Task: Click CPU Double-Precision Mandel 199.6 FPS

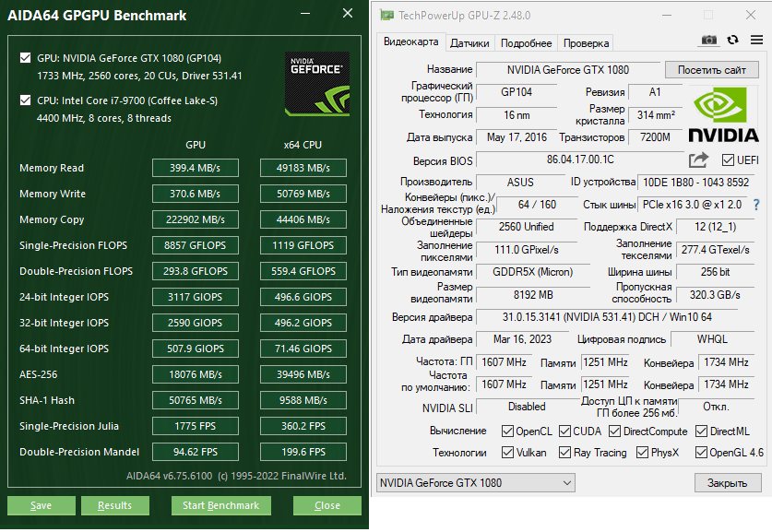Action: [303, 452]
